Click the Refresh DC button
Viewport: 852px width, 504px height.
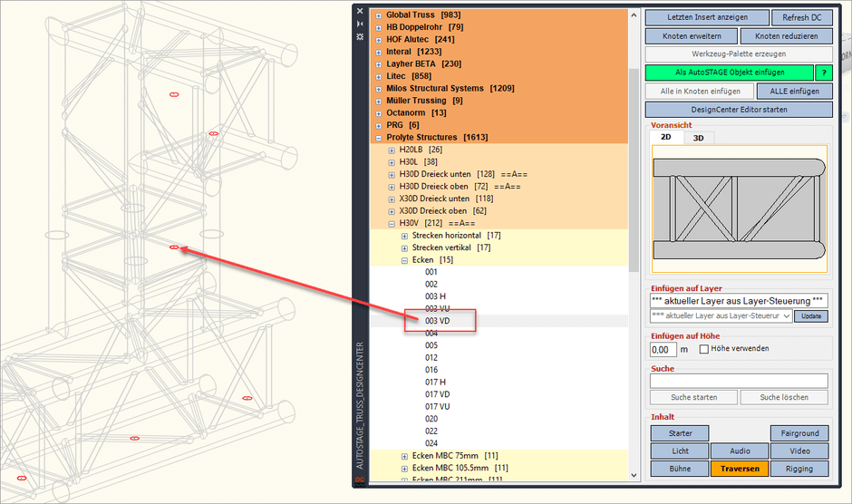coord(801,17)
